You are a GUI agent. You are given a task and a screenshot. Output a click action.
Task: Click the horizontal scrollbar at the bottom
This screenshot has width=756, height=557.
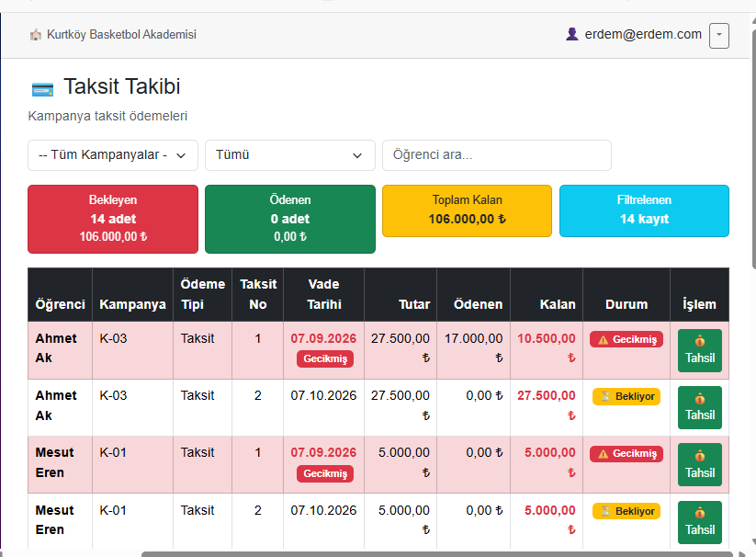[437, 554]
